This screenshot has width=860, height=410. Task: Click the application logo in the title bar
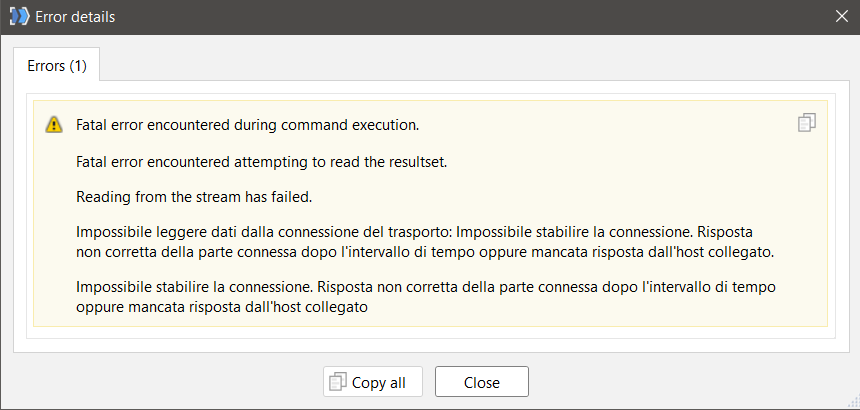click(x=18, y=17)
